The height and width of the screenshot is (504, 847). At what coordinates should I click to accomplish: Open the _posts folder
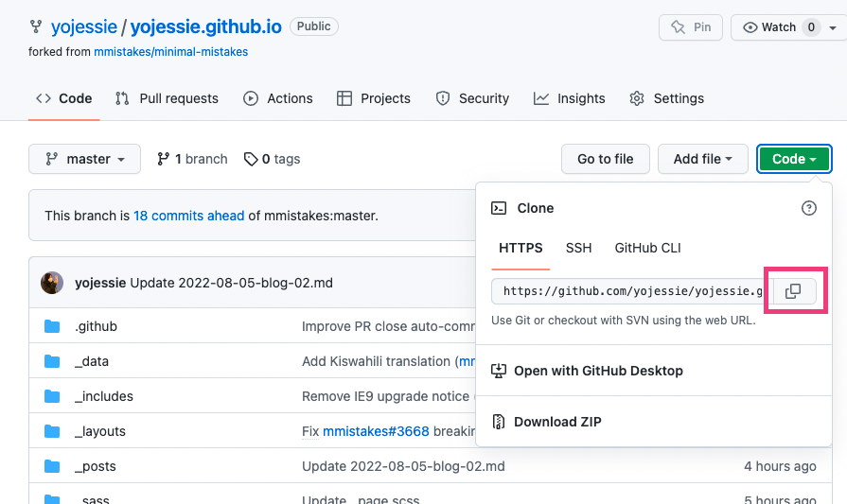tap(96, 466)
